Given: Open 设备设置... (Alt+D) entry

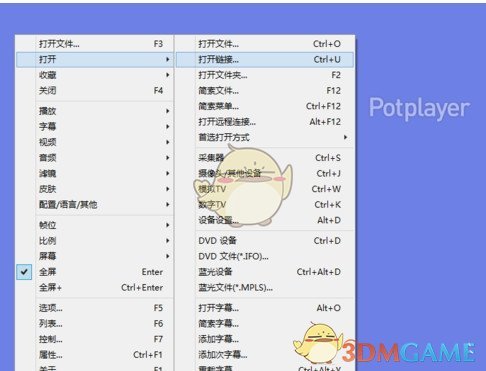Looking at the screenshot, I should click(x=265, y=220).
